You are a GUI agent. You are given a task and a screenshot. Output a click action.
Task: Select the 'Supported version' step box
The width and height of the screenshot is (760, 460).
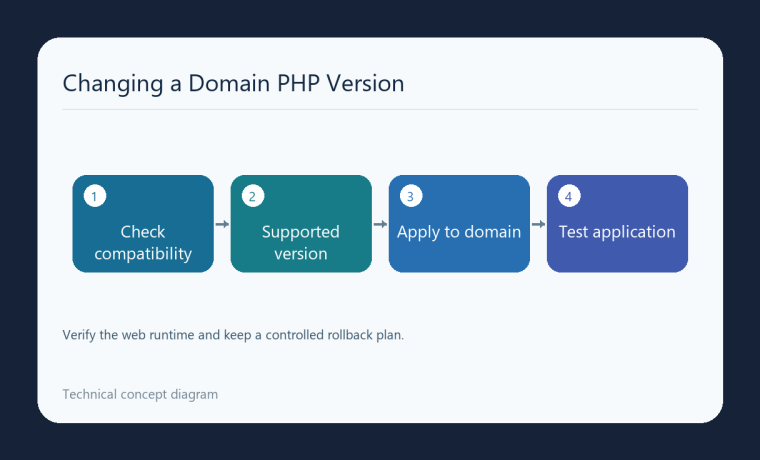click(301, 224)
